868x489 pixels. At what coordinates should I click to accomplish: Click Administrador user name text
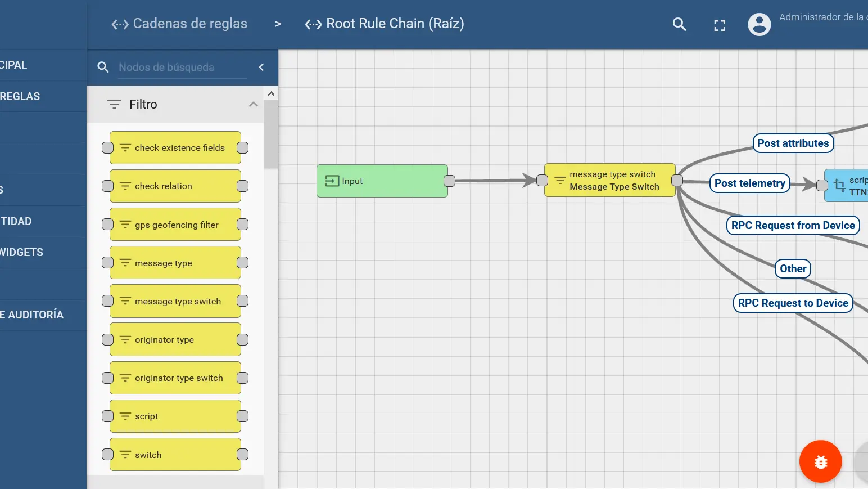click(x=823, y=17)
